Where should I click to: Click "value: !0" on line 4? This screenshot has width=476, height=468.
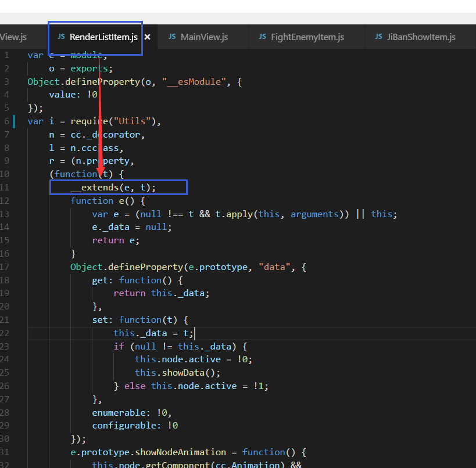(73, 95)
